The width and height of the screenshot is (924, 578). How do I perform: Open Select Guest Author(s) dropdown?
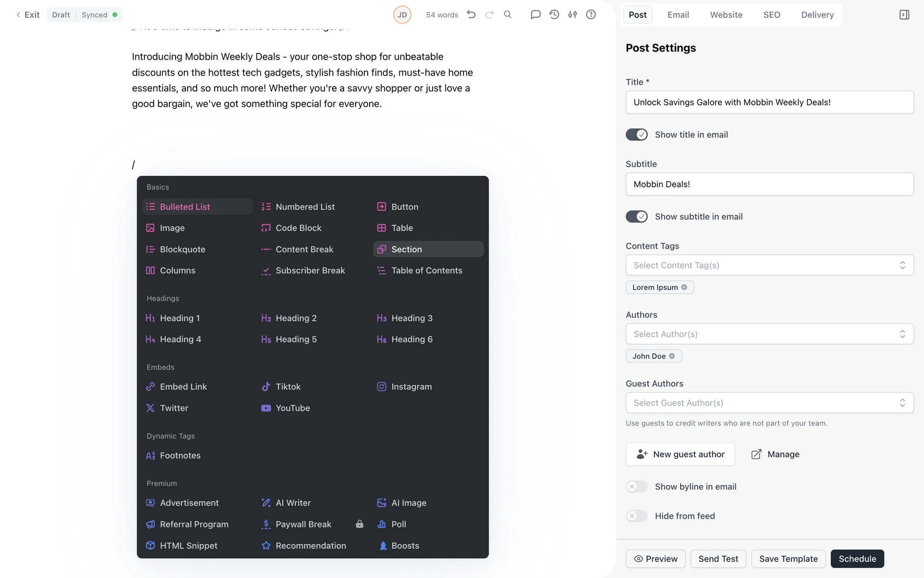(x=769, y=403)
